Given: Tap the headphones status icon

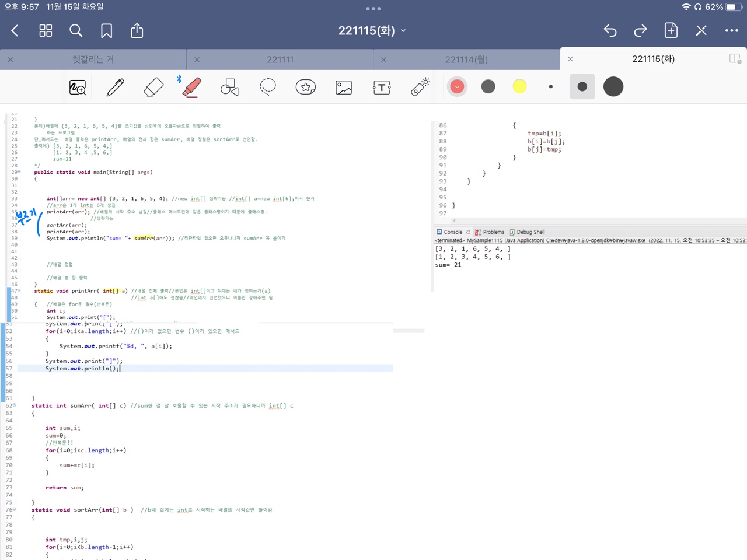Looking at the screenshot, I should (698, 7).
